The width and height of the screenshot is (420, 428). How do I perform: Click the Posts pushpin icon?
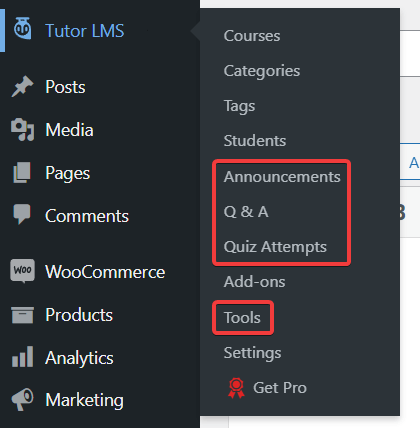pos(22,87)
